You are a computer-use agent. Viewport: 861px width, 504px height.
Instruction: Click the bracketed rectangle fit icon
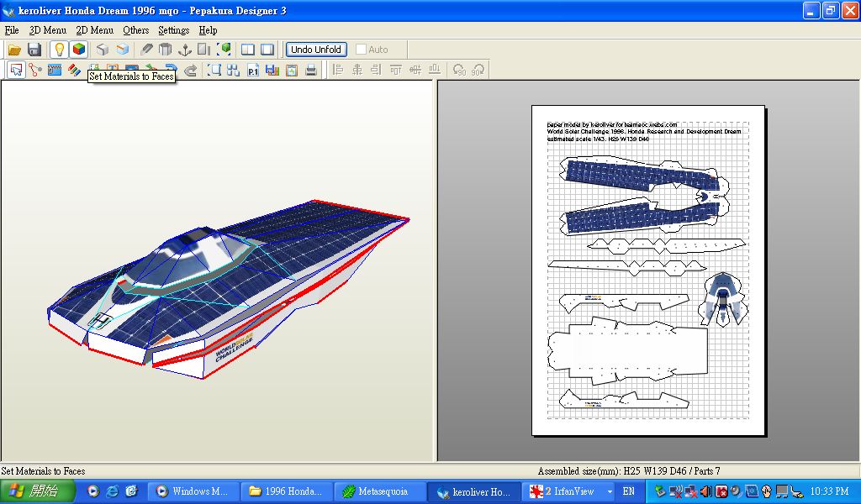[214, 70]
